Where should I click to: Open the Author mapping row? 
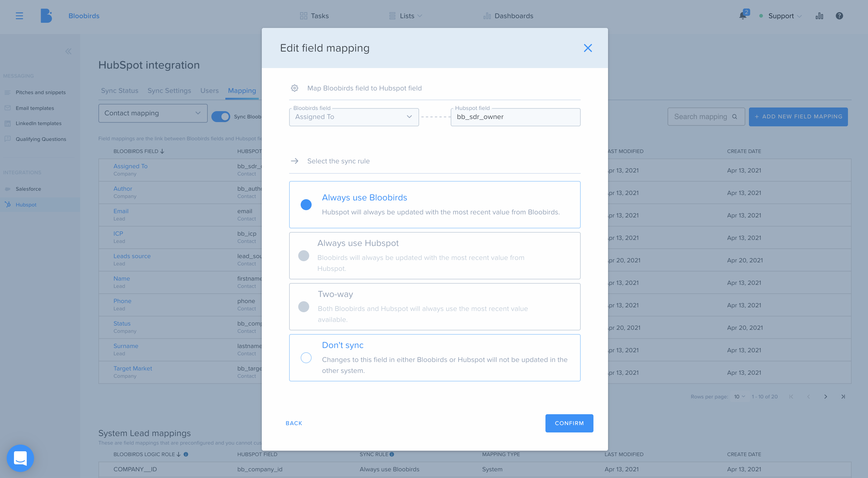[x=123, y=189]
